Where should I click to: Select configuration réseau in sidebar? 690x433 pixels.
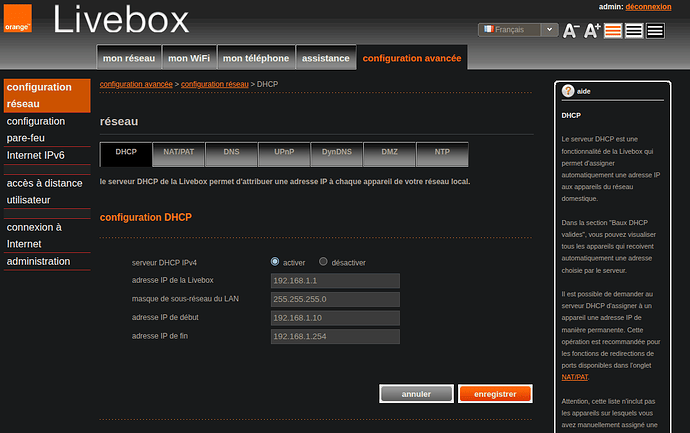[x=47, y=95]
